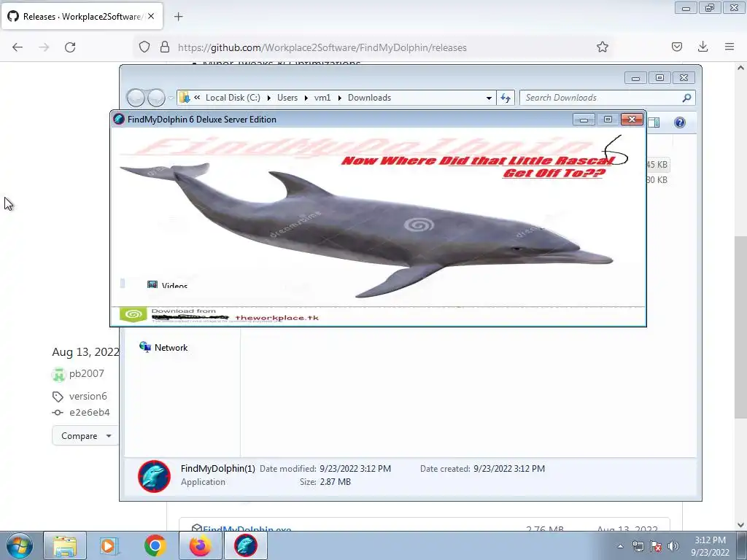Open Firefox downloads panel arrow
This screenshot has height=560, width=747.
[x=703, y=47]
